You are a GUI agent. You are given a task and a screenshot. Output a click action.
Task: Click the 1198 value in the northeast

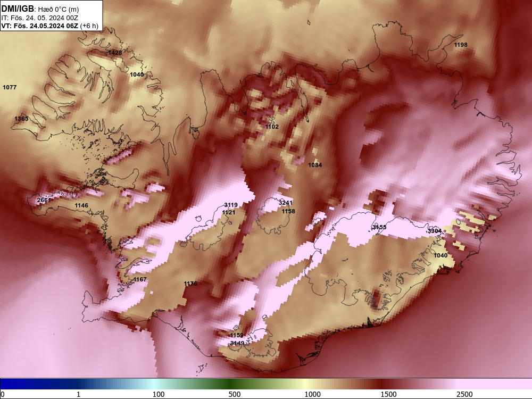[x=461, y=45]
